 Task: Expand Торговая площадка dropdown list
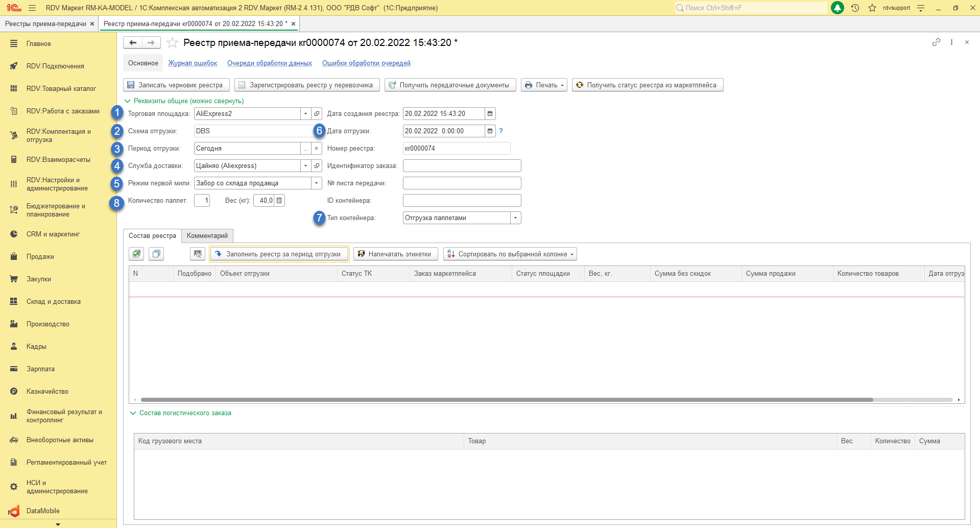[x=305, y=114]
